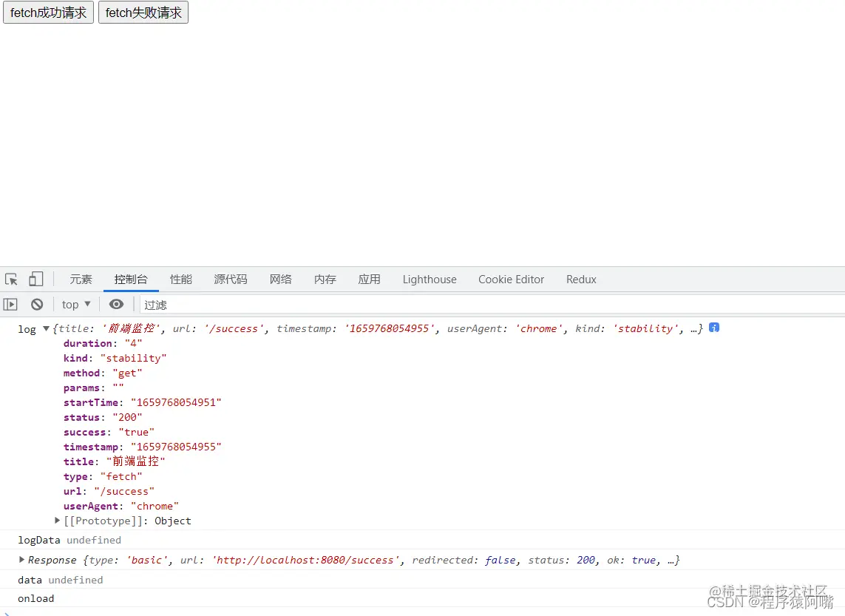This screenshot has height=616, width=845.
Task: Activate the inspect element picker icon
Action: point(11,280)
